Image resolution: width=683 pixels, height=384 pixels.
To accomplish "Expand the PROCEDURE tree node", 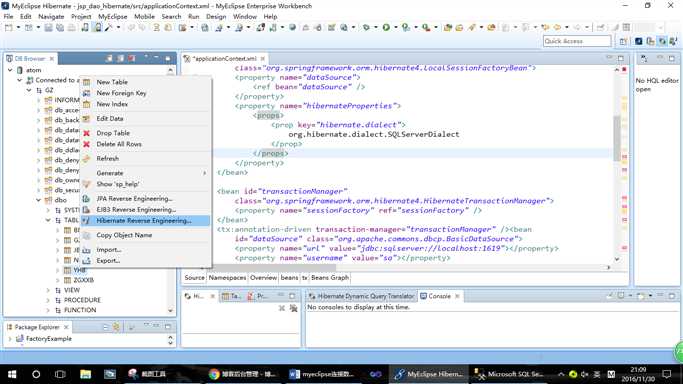I will coord(48,300).
